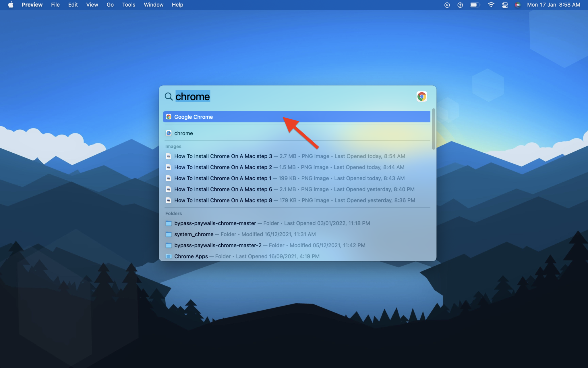The width and height of the screenshot is (588, 368).
Task: Click the Spotlight results scrollbar
Action: pyautogui.click(x=434, y=129)
